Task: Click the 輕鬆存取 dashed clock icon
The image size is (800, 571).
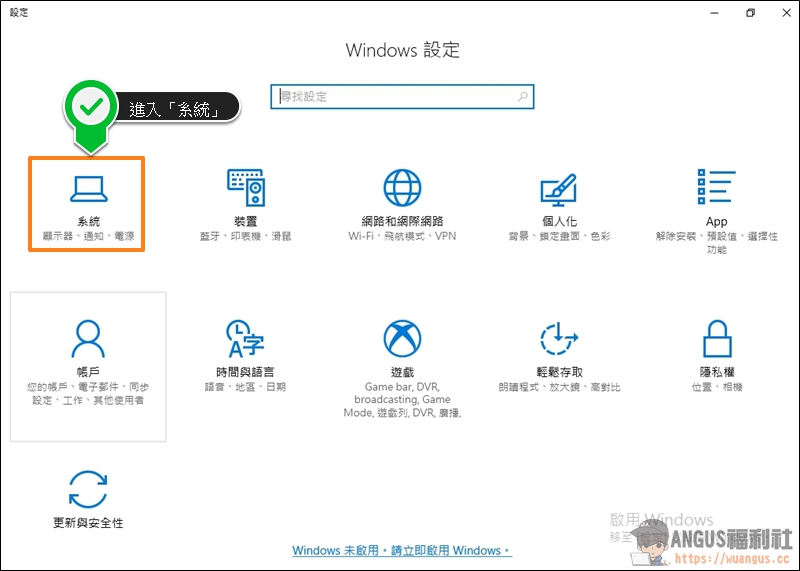Action: point(559,339)
